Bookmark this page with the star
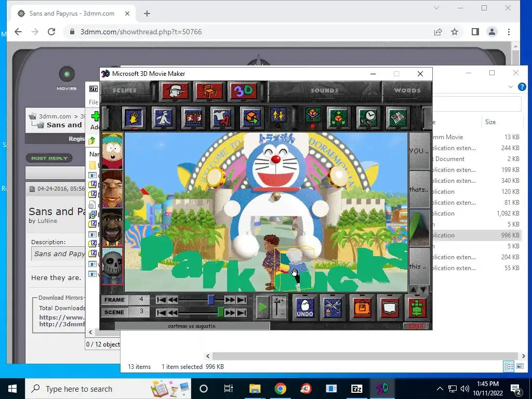Image resolution: width=532 pixels, height=399 pixels. 455,32
